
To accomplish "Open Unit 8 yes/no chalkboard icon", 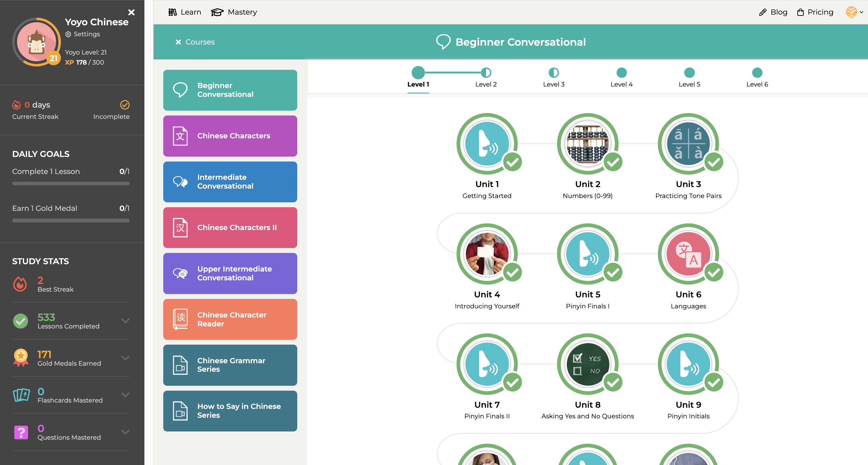I will (x=587, y=364).
